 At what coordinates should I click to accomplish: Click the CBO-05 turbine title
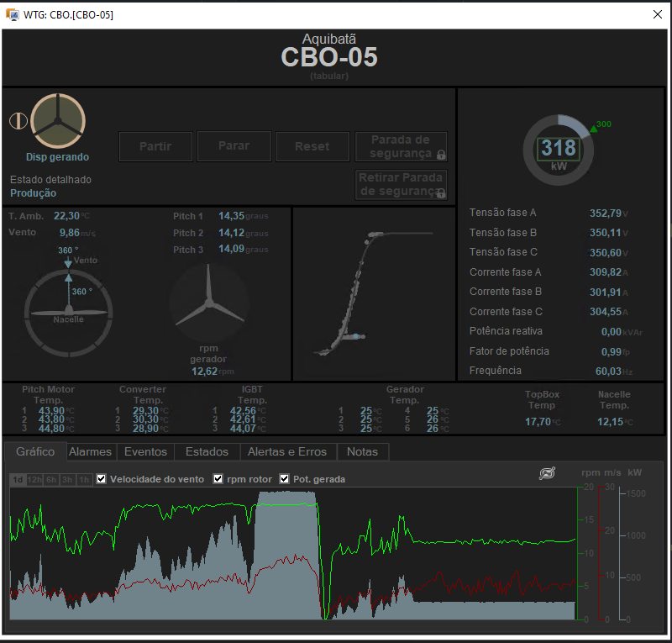329,57
